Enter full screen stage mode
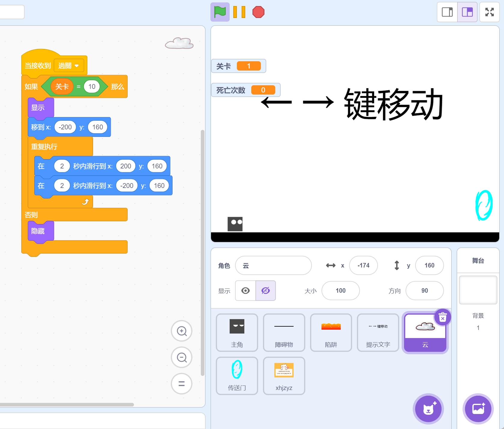This screenshot has width=504, height=429. point(489,12)
